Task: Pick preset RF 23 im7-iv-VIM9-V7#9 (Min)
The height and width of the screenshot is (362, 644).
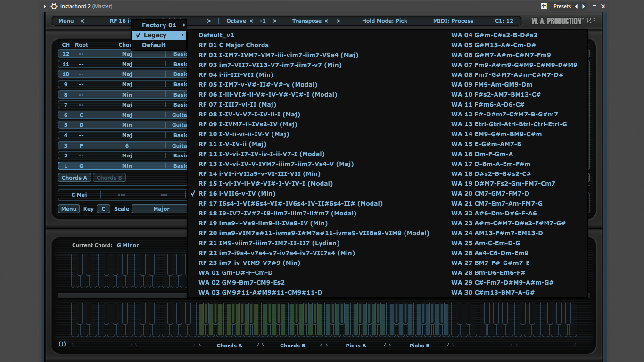Action: click(x=249, y=263)
